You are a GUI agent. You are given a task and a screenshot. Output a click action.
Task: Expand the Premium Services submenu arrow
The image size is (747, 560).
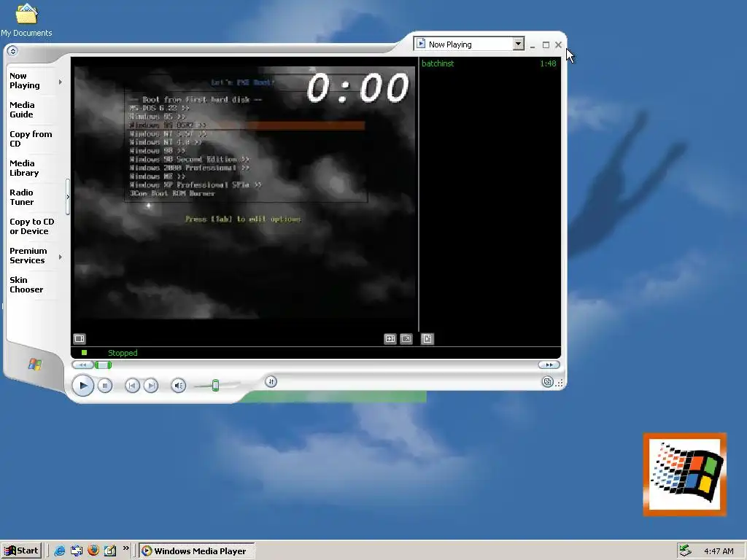pyautogui.click(x=61, y=257)
